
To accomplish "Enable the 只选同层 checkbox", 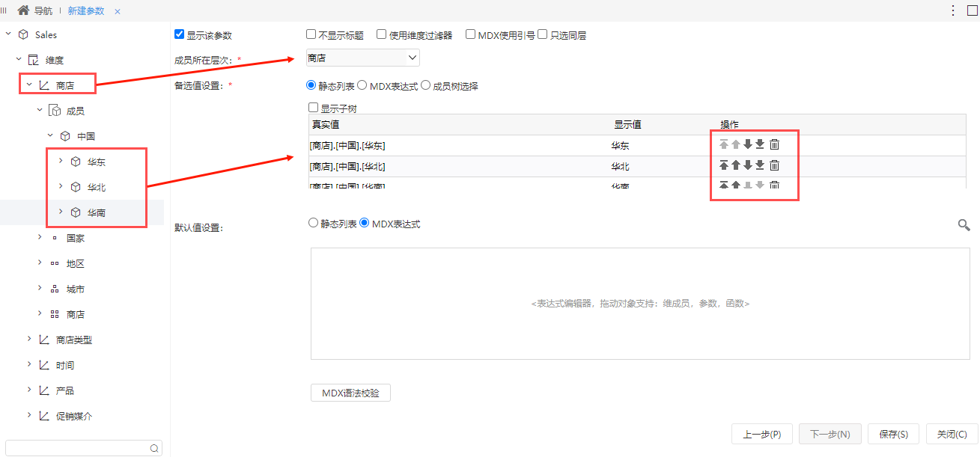I will (543, 34).
